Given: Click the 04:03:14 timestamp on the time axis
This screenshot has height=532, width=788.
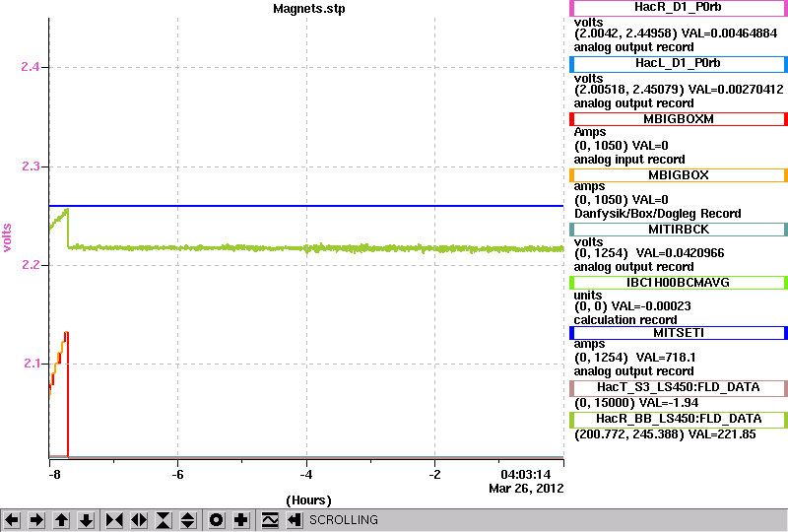Looking at the screenshot, I should pos(526,475).
